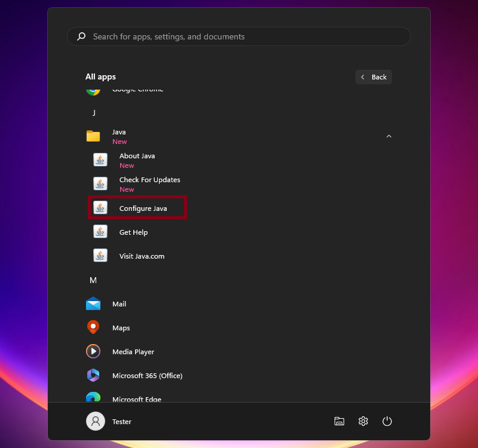Launch the Mail app icon
The height and width of the screenshot is (448, 478).
coord(93,304)
